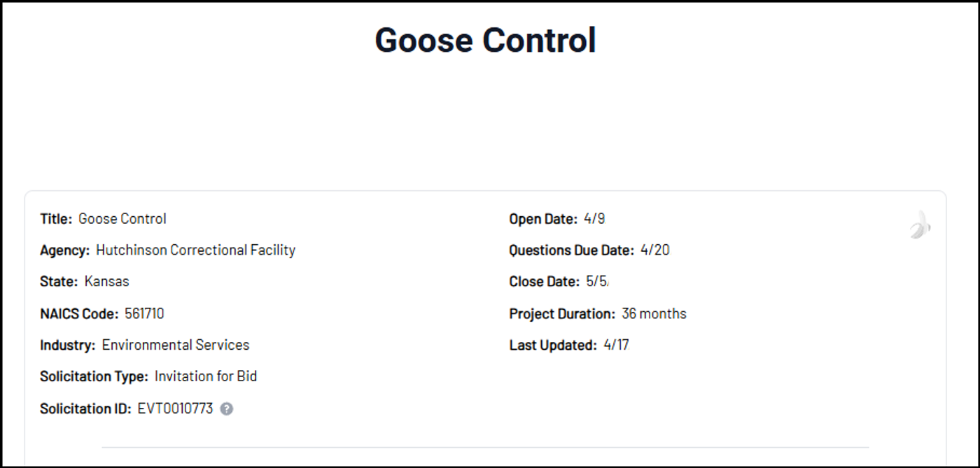Click the Solicitation Type label
The image size is (980, 468).
94,376
